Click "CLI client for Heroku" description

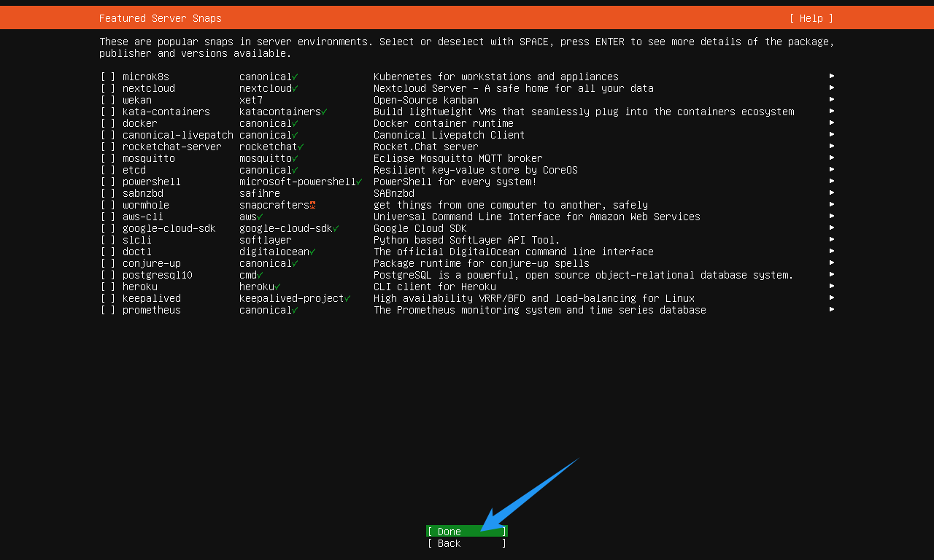point(435,287)
